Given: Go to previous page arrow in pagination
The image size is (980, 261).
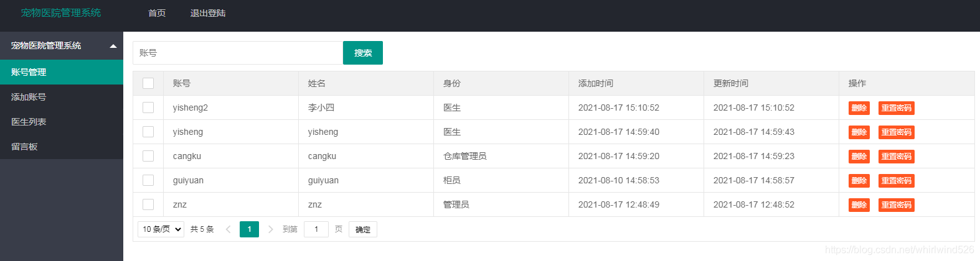Looking at the screenshot, I should point(228,229).
